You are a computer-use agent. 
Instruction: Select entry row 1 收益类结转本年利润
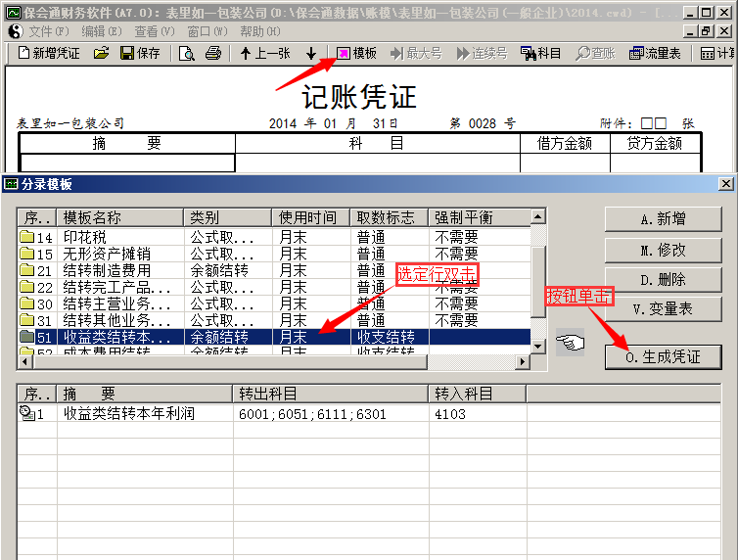pyautogui.click(x=369, y=414)
